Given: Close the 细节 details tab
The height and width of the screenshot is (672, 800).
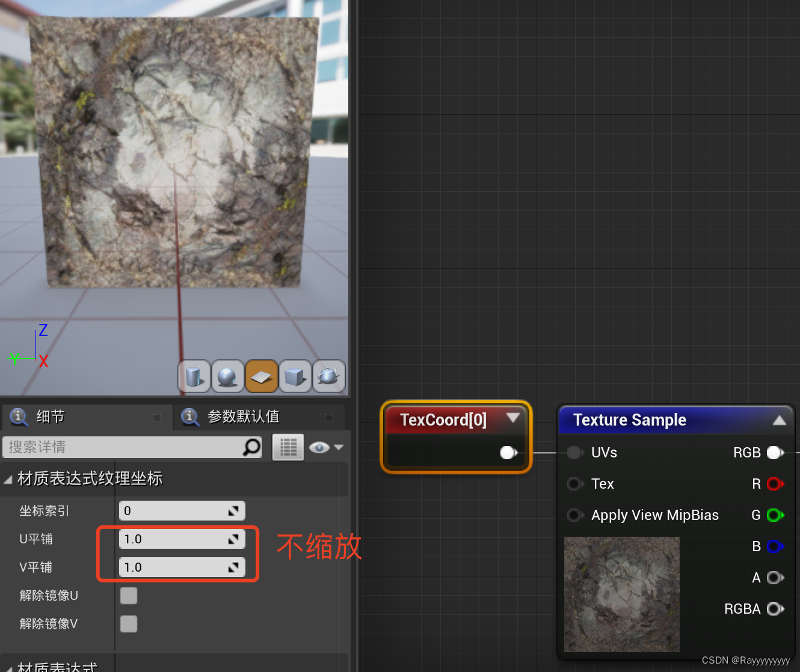Looking at the screenshot, I should (x=157, y=417).
